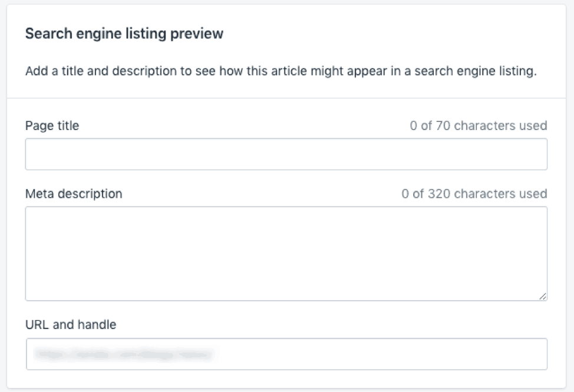Select the blurred URL text in handle field
This screenshot has width=574, height=392.
(x=123, y=354)
